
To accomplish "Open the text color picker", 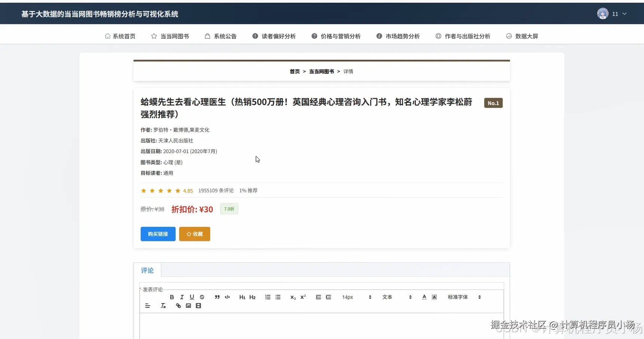I will pos(424,297).
